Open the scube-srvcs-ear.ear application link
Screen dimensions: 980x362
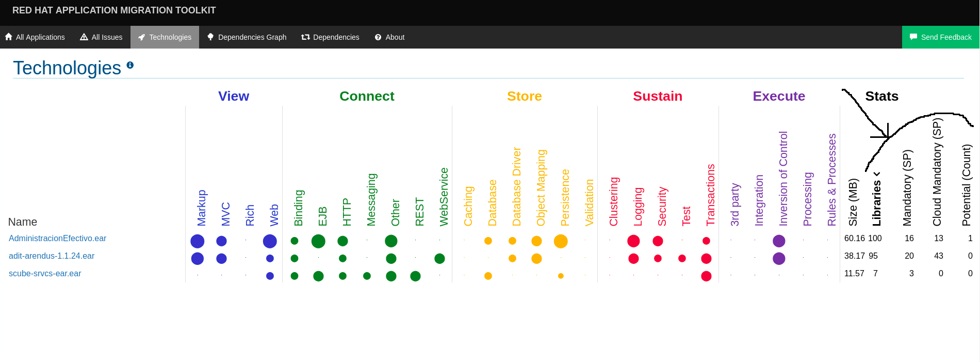point(45,273)
